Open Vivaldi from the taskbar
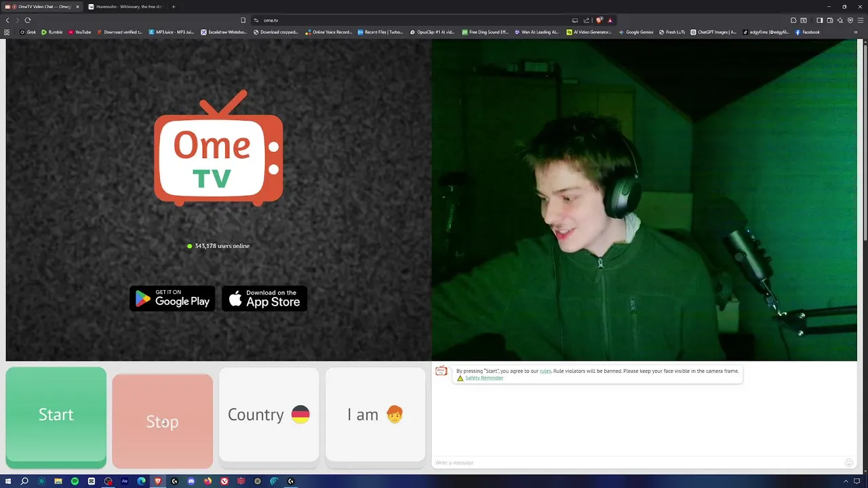The height and width of the screenshot is (488, 868). coord(224,481)
